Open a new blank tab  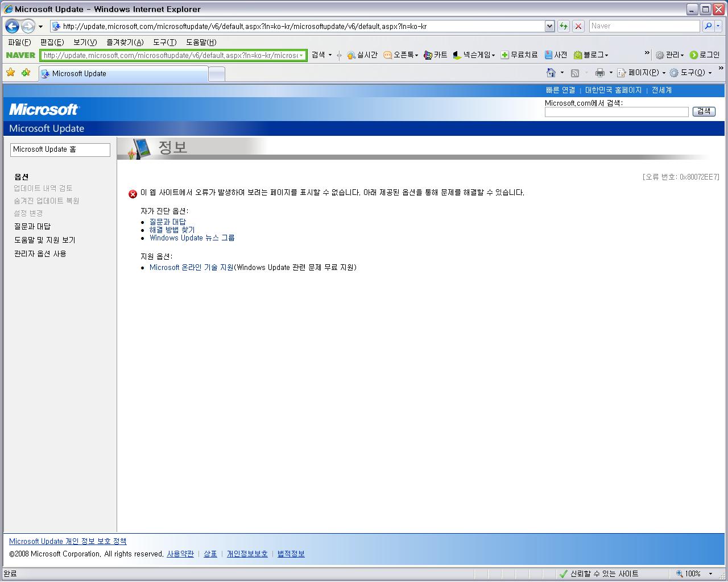coord(217,74)
